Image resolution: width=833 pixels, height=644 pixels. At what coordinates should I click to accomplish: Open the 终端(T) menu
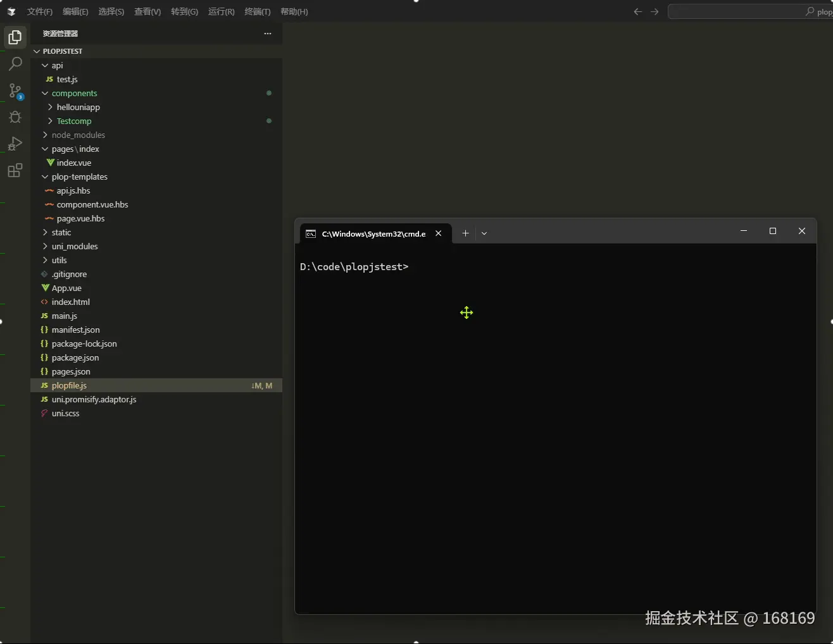[x=257, y=11]
